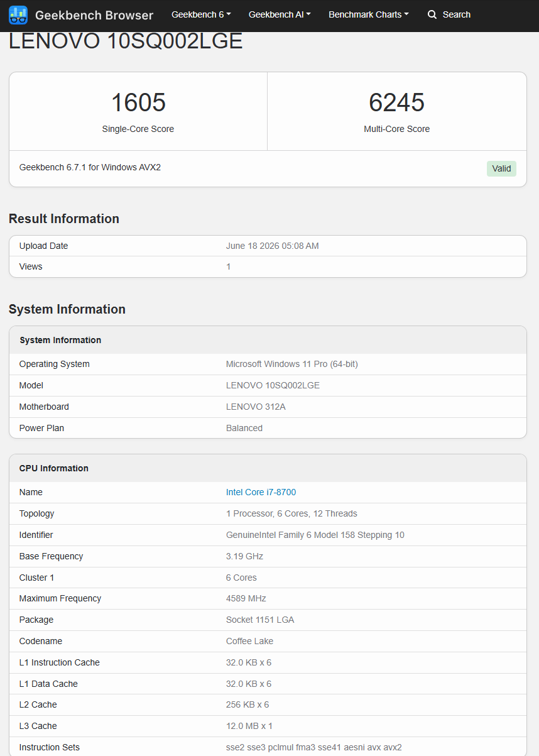The image size is (539, 756).
Task: Click the Geekbench glasses logo icon
Action: (18, 14)
